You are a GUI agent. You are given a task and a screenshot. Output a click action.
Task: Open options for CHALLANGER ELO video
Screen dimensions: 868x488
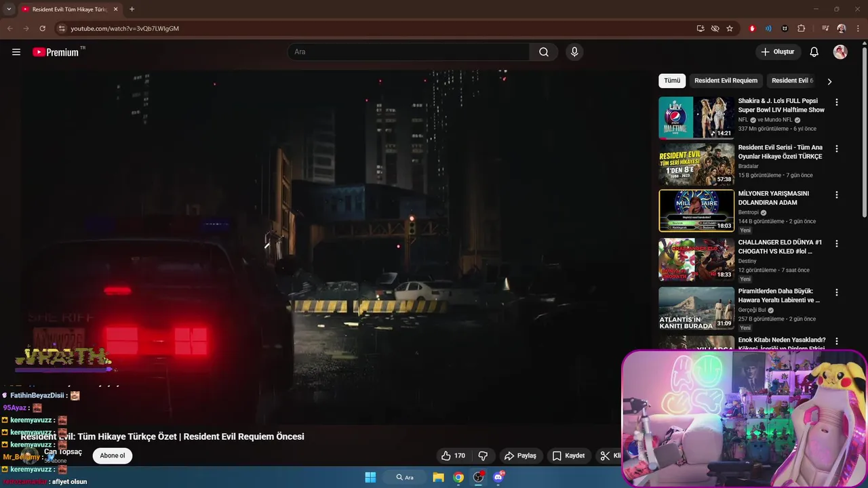tap(836, 243)
